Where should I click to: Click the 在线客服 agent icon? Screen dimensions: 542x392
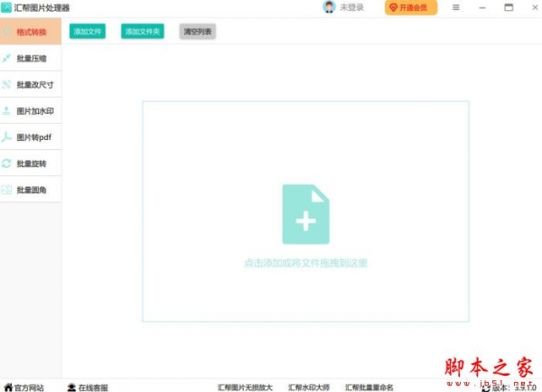[x=71, y=387]
